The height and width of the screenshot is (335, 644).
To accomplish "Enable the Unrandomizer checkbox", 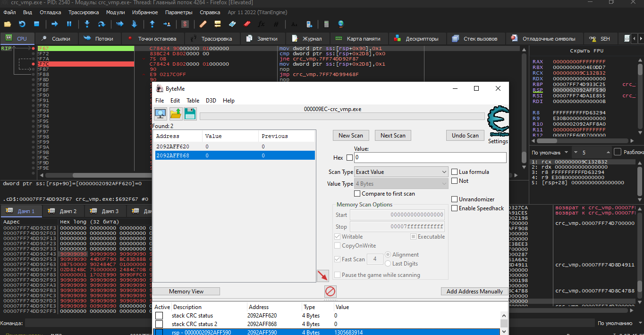I will [x=455, y=199].
